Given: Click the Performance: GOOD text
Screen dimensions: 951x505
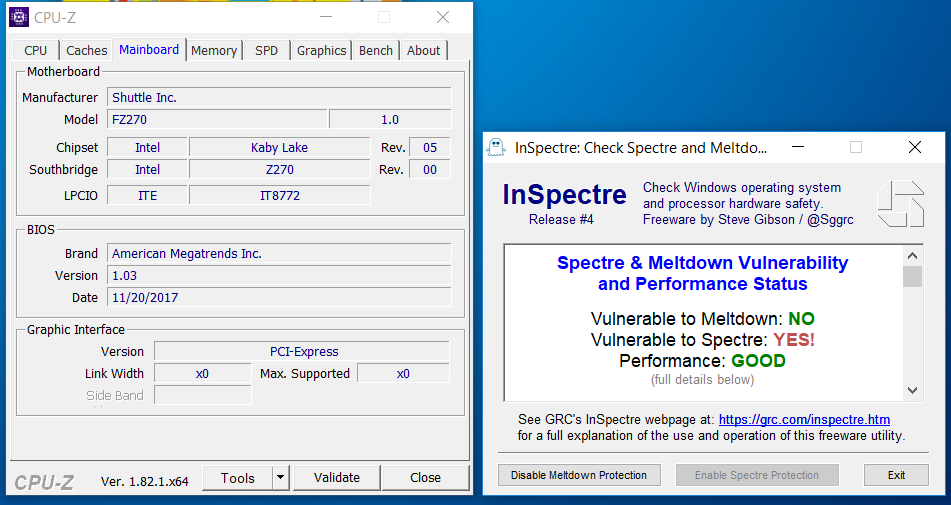Looking at the screenshot, I should 702,361.
